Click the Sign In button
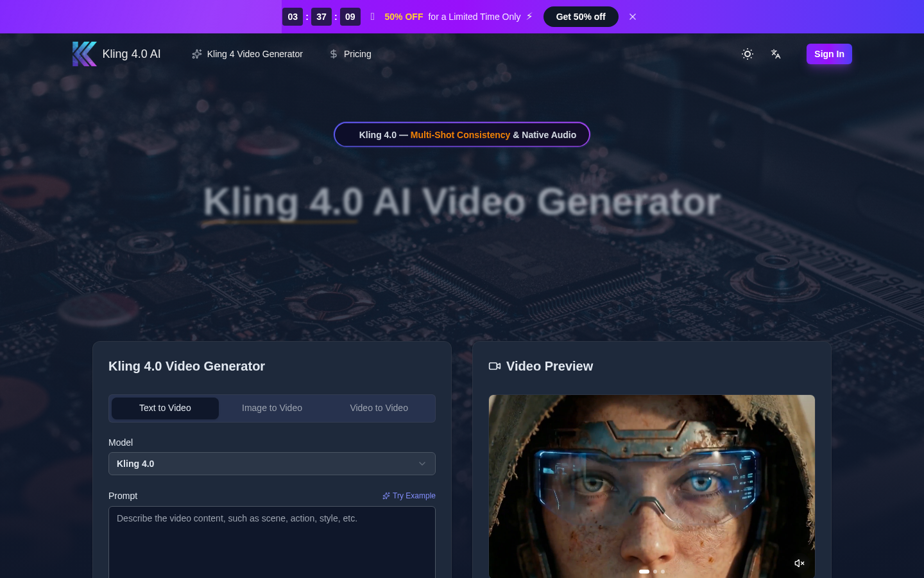 [x=829, y=54]
